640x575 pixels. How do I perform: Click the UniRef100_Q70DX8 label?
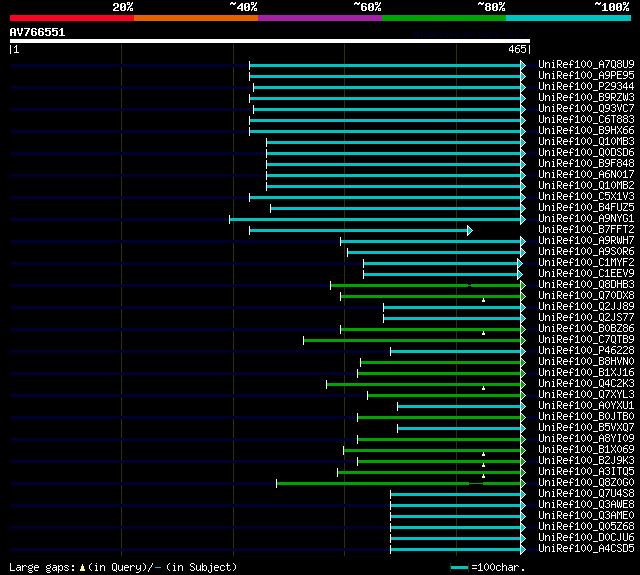click(586, 296)
